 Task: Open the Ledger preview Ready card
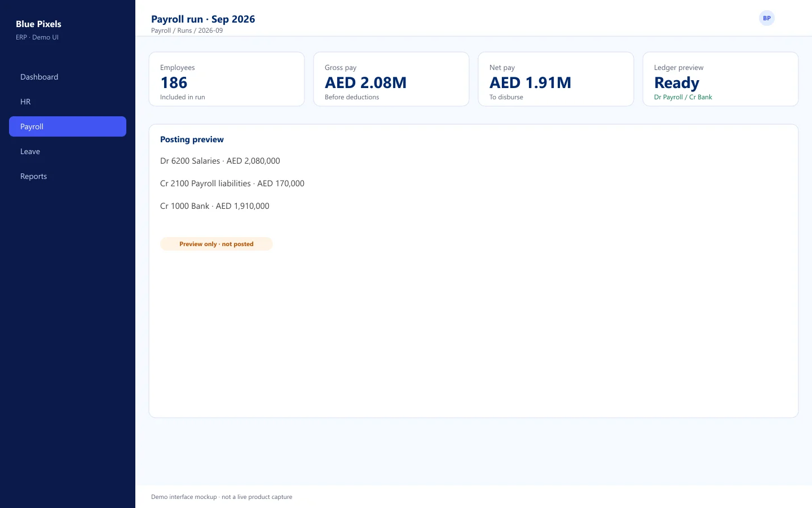pos(721,79)
